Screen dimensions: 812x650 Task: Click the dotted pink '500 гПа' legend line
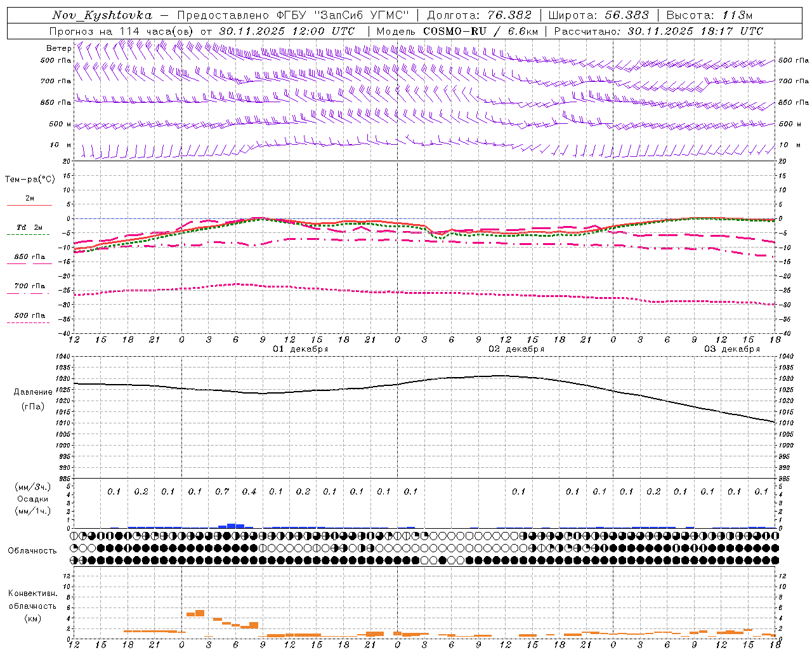(x=28, y=322)
